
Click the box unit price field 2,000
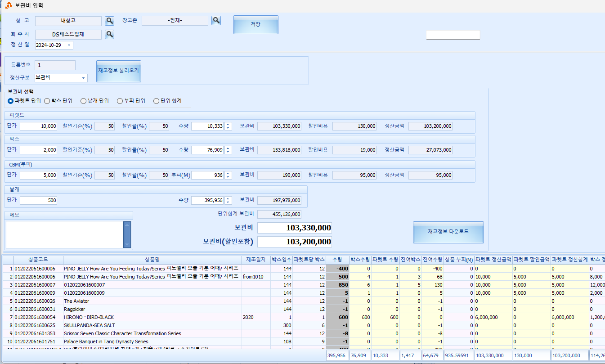[x=39, y=150]
